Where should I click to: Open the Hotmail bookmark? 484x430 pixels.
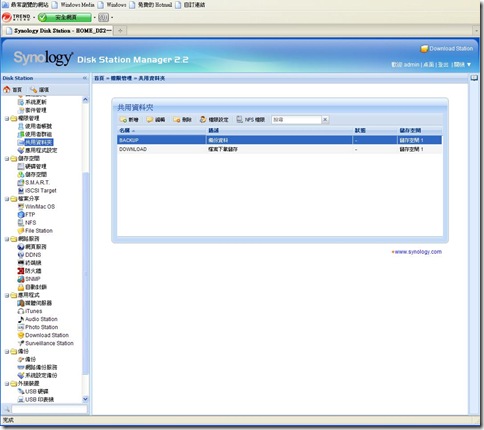pos(152,5)
